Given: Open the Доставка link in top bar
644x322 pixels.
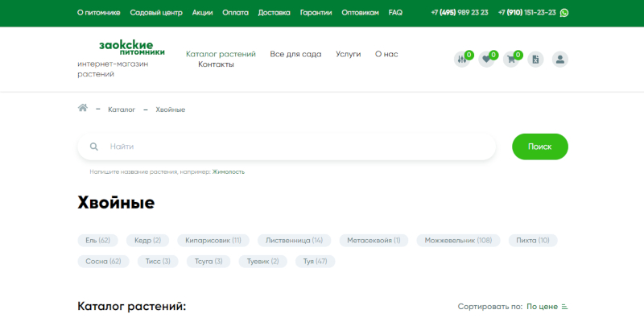Looking at the screenshot, I should coord(275,13).
